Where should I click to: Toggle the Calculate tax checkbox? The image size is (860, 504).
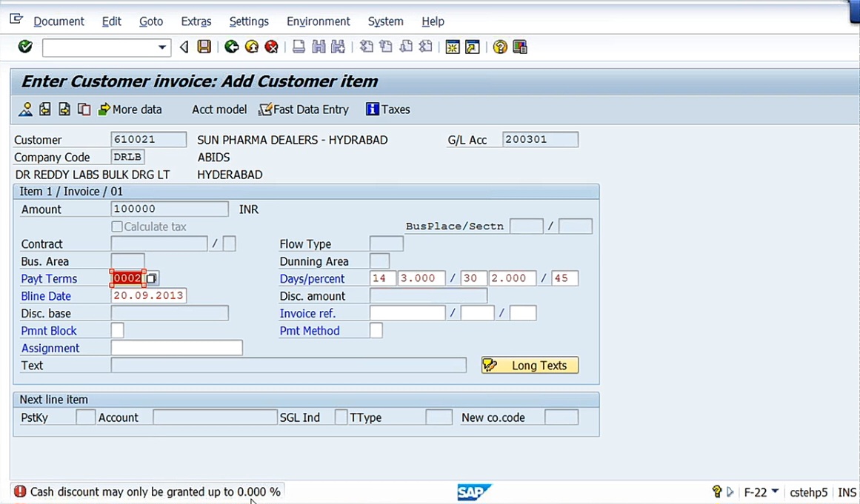(117, 226)
